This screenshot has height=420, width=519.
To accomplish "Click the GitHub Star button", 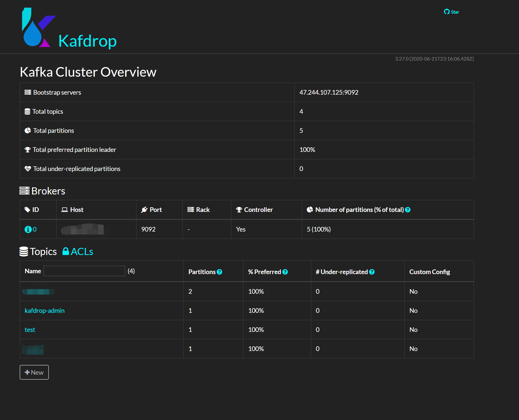I will (451, 12).
